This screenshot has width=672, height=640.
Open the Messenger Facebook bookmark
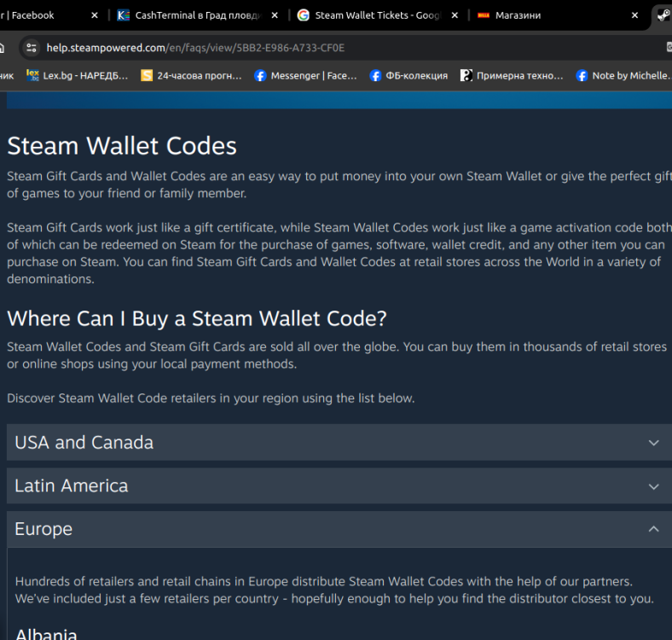(305, 75)
